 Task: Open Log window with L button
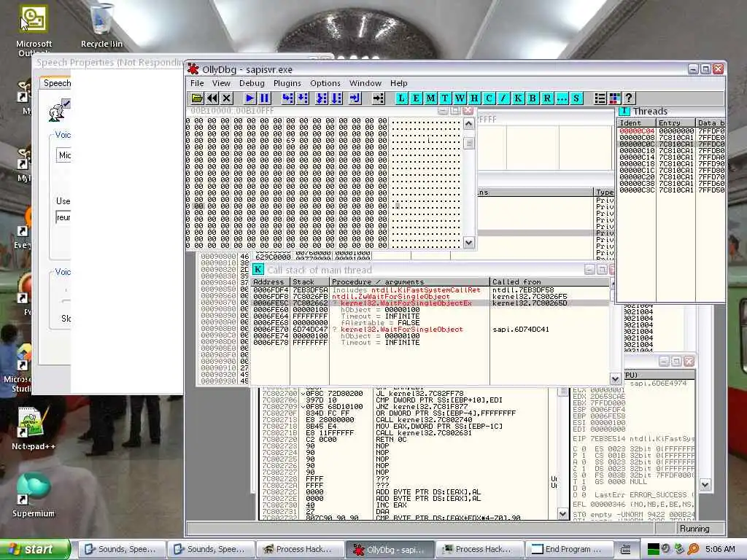[x=402, y=98]
